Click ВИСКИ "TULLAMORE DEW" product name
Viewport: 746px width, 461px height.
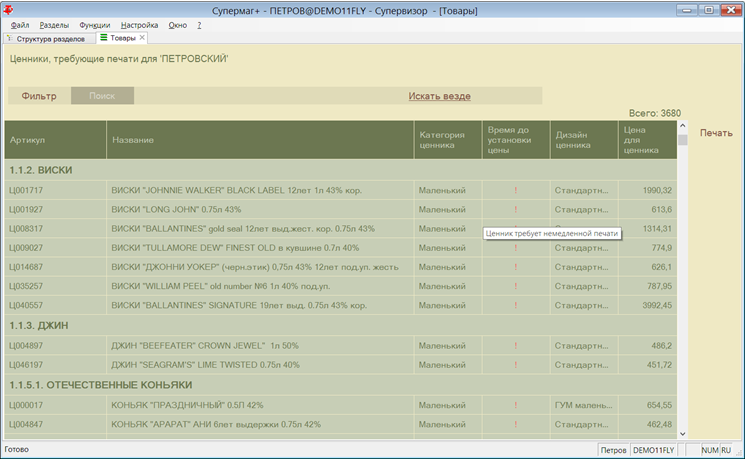tap(235, 248)
